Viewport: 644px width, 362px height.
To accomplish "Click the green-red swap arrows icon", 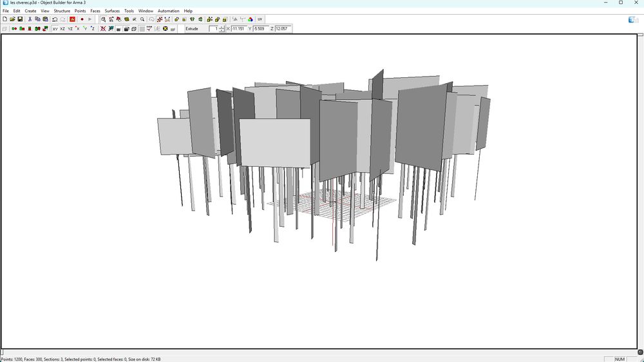I will coord(45,29).
